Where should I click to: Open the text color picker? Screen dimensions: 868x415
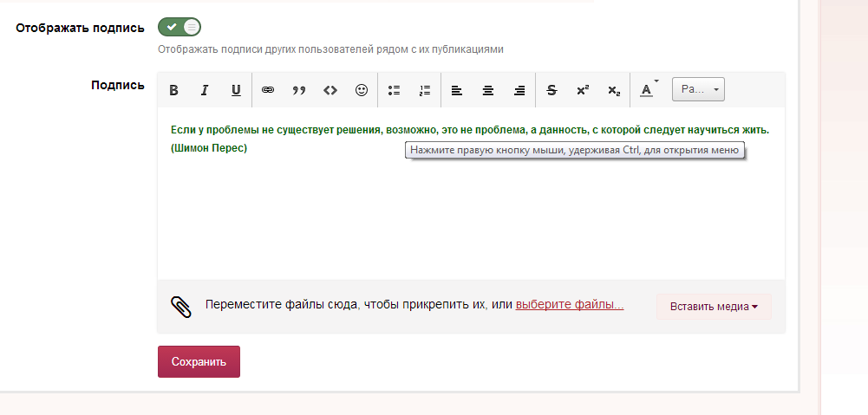(x=648, y=90)
